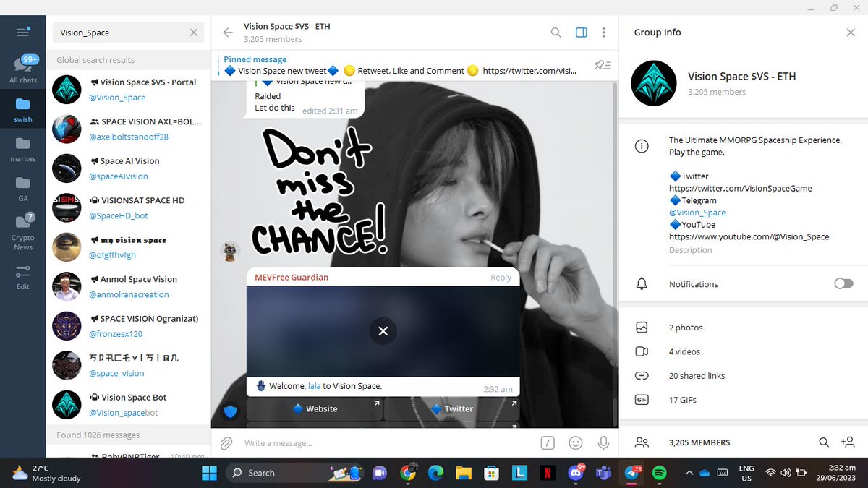
Task: Open SPACE VISION Ogranizat) search result
Action: coord(128,325)
